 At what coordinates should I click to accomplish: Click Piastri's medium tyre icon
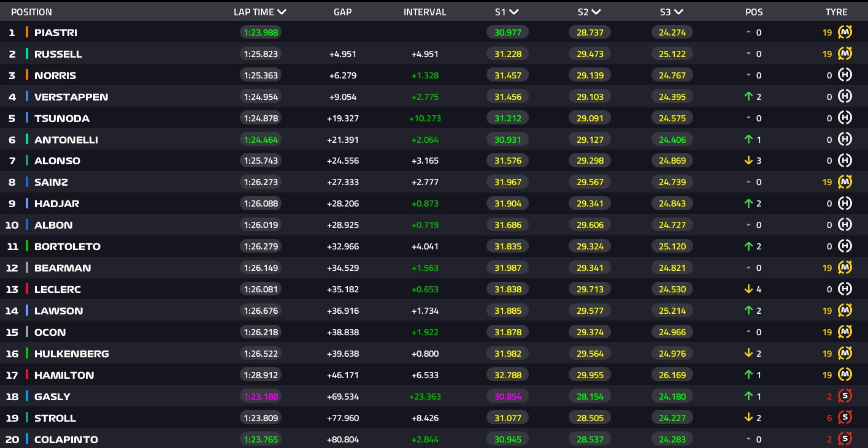coord(845,32)
